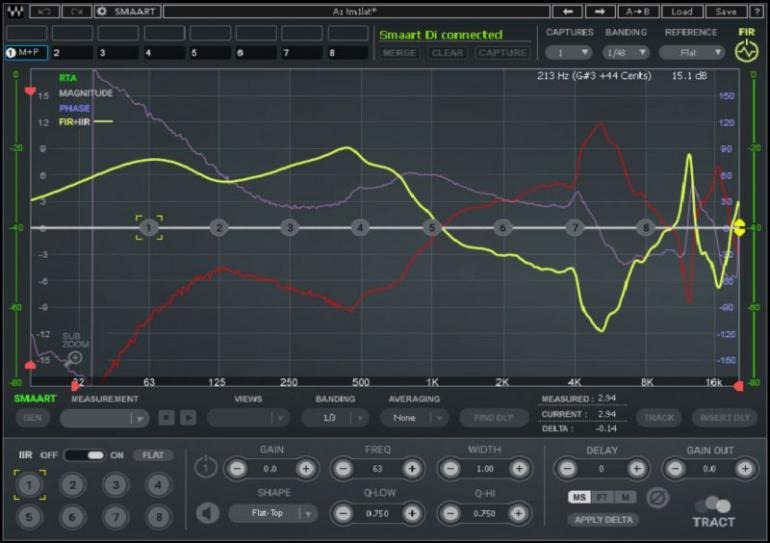
Task: Select EQ band node 1 on graph
Action: 149,227
